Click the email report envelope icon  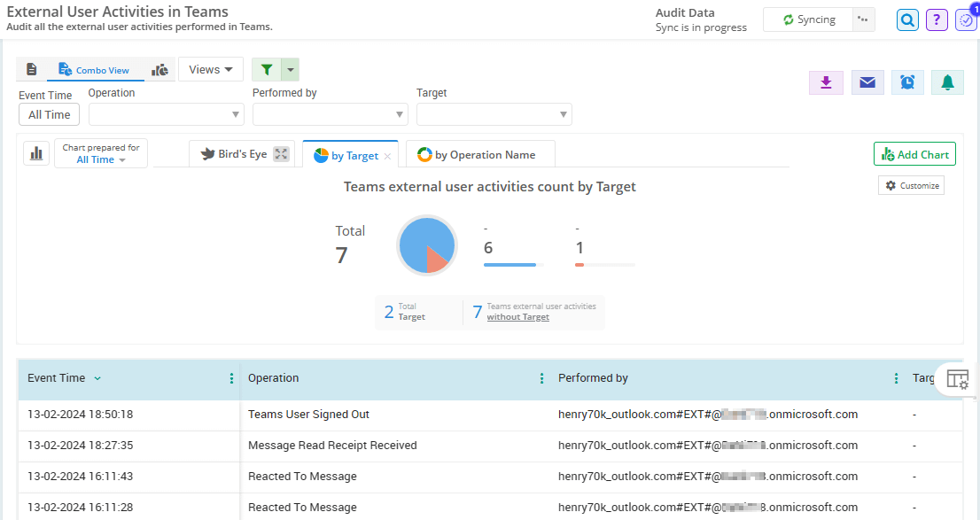point(867,82)
